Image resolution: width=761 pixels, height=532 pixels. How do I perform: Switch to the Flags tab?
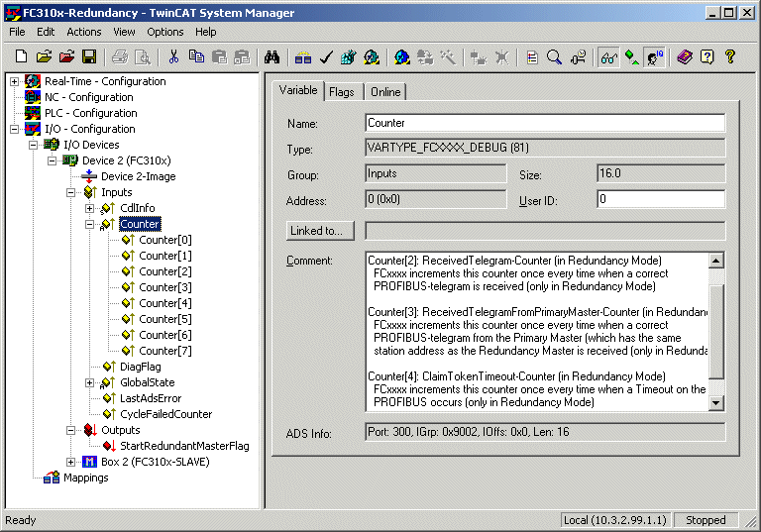point(342,92)
